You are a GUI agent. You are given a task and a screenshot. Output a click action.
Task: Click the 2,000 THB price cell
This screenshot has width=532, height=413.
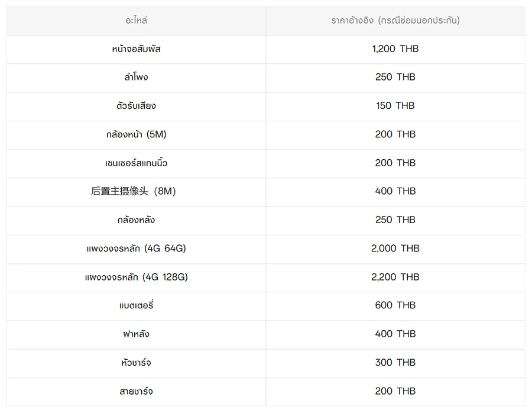coord(395,249)
